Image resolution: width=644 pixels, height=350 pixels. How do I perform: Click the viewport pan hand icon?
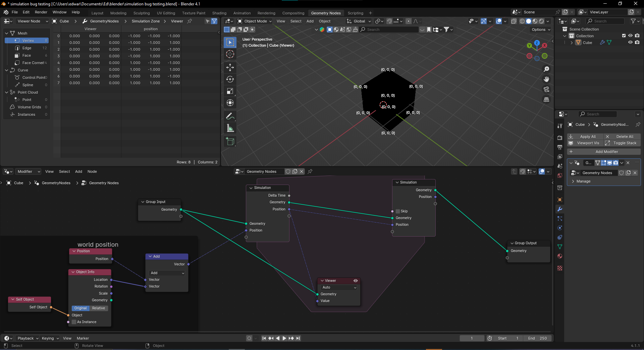(x=546, y=79)
